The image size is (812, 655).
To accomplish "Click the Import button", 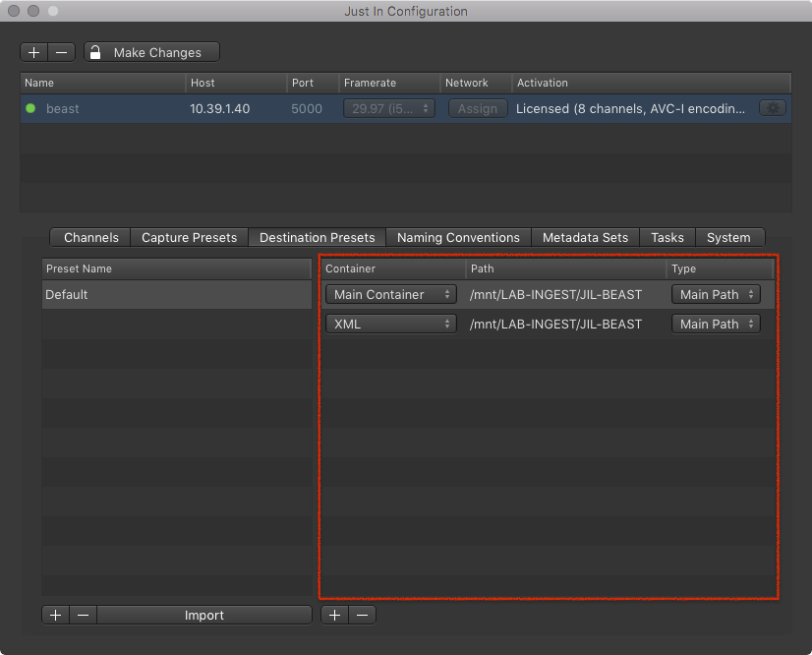I will click(204, 615).
